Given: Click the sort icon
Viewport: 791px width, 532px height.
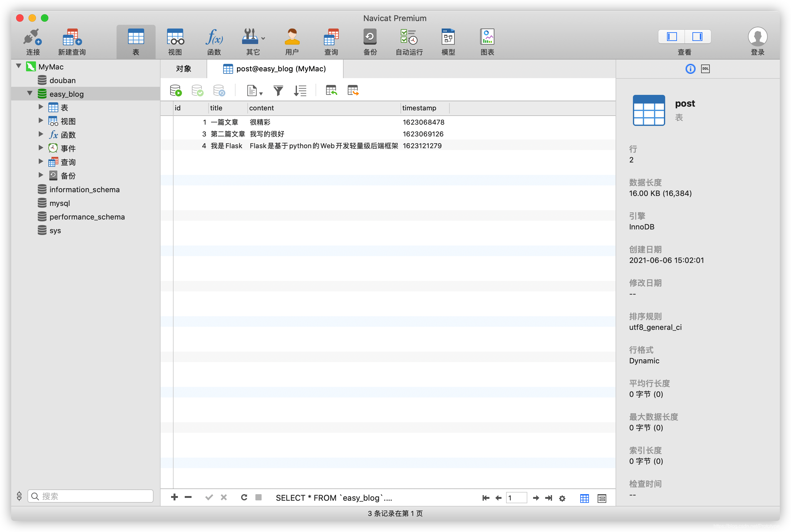Looking at the screenshot, I should coord(300,91).
